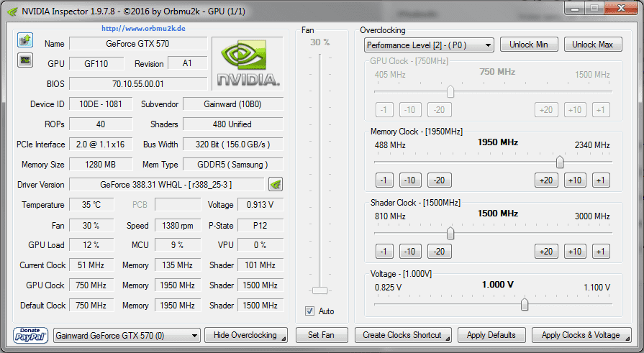This screenshot has height=353, width=644.
Task: Toggle the Auto fan checkbox
Action: coord(310,311)
